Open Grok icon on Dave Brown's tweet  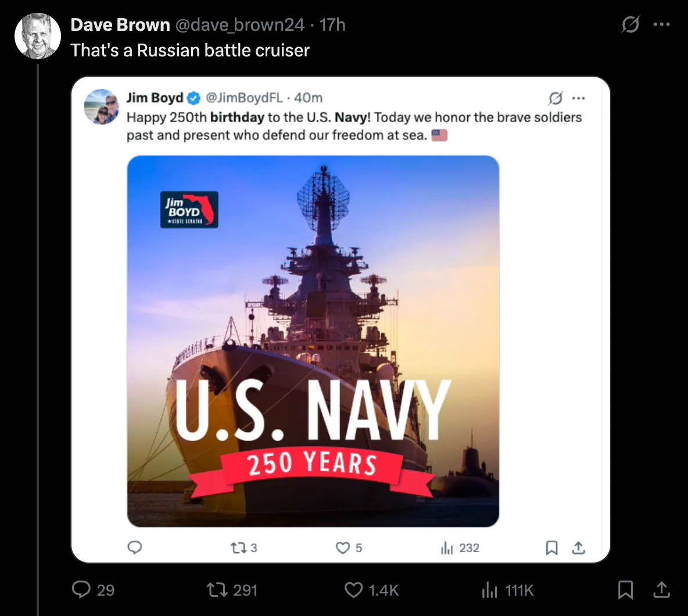click(630, 24)
